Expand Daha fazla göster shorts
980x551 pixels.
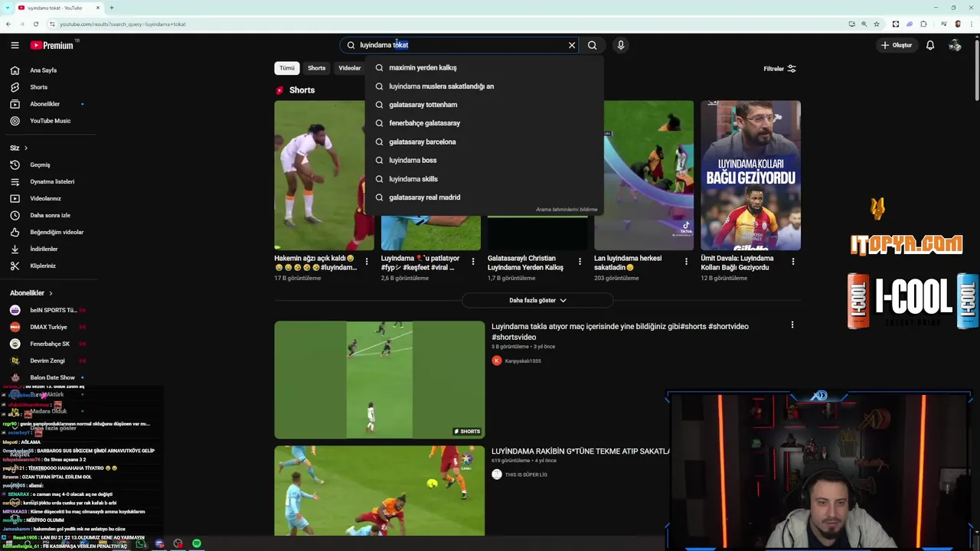[537, 301]
